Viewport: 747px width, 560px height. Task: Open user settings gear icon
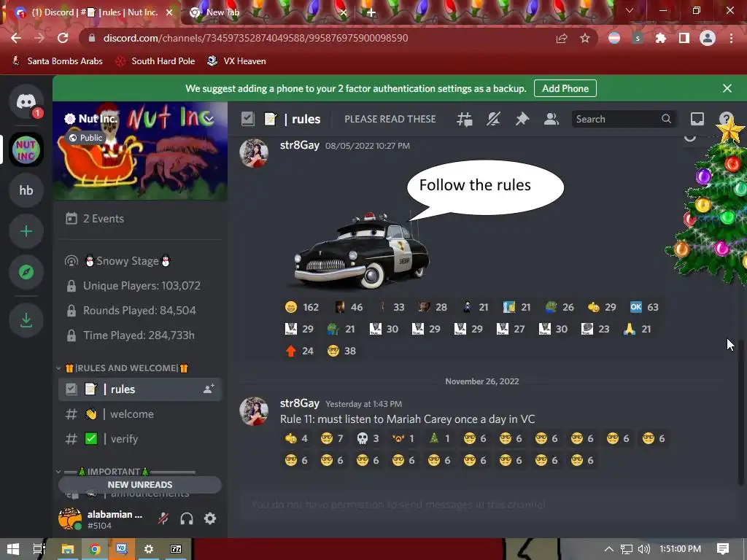(210, 518)
